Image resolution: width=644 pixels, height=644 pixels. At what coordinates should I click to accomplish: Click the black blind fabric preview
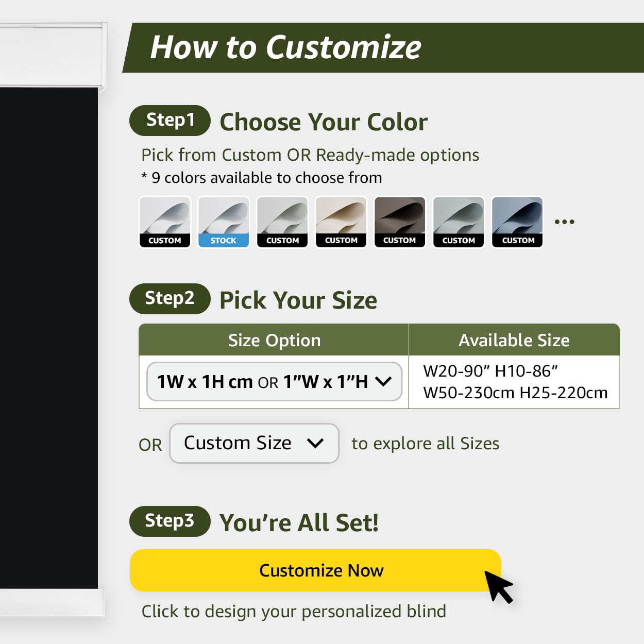[49, 338]
